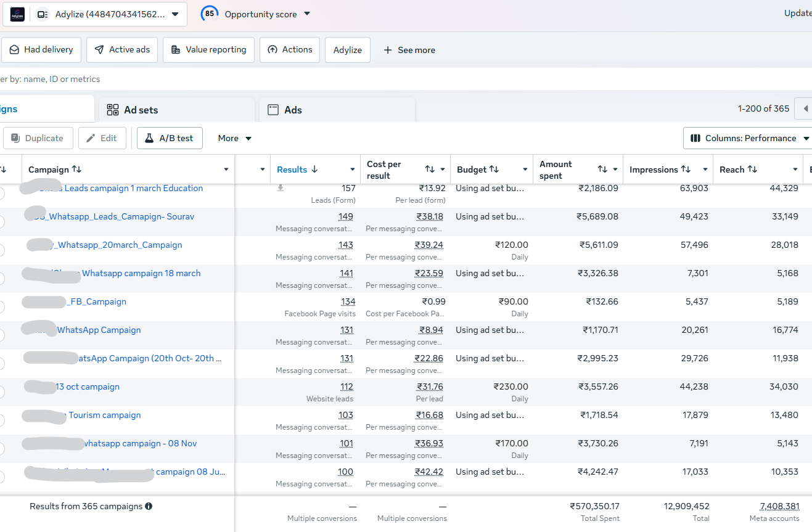Click the Ads tab window icon
812x532 pixels.
coord(273,110)
